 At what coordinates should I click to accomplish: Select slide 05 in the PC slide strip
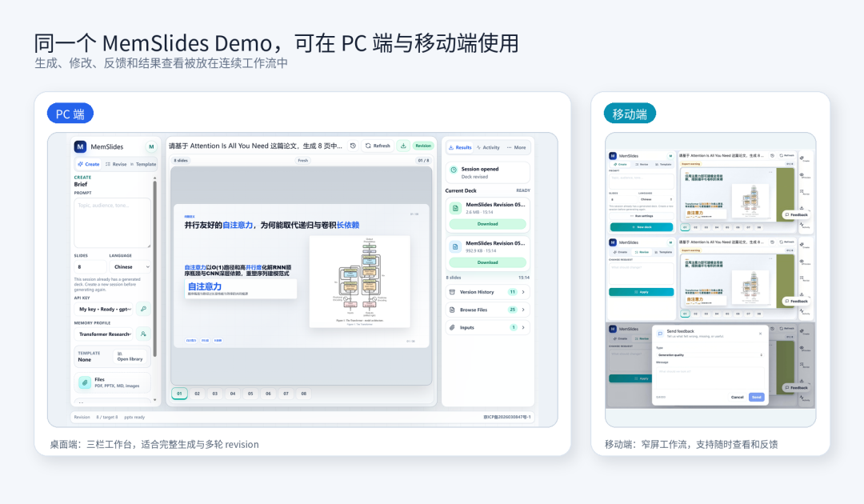[x=250, y=394]
